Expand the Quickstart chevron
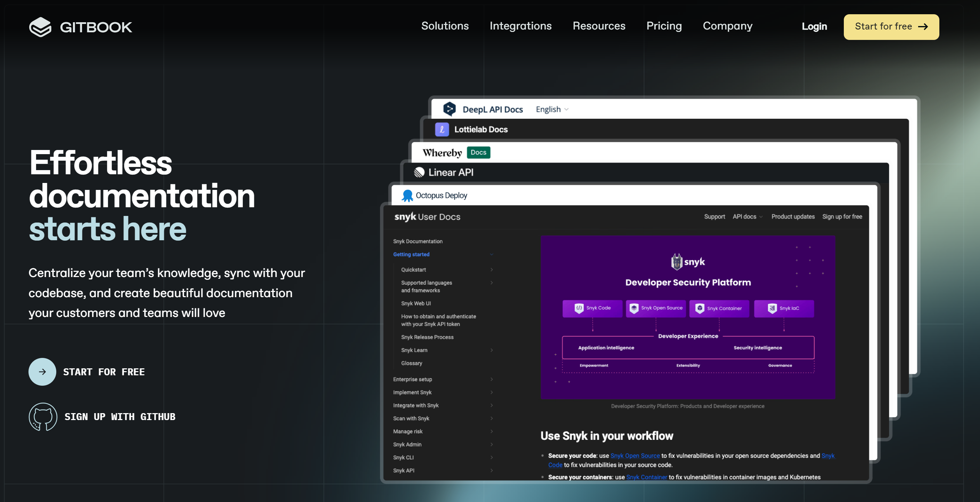 point(491,270)
